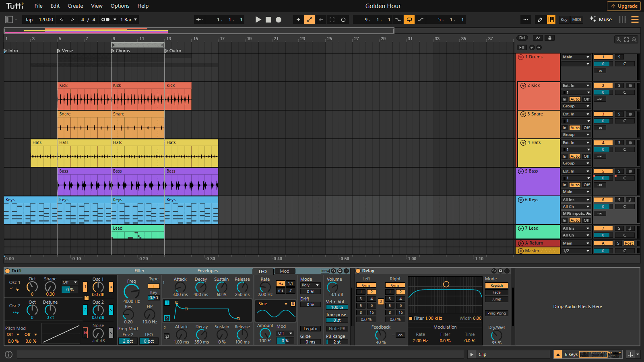Click the Tap tempo button
The image size is (644, 362).
29,19
